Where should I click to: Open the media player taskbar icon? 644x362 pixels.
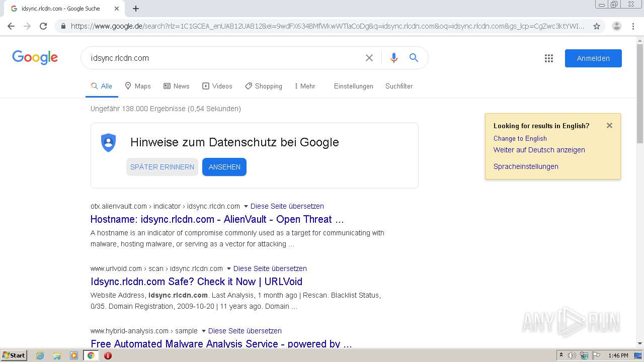pos(74,355)
